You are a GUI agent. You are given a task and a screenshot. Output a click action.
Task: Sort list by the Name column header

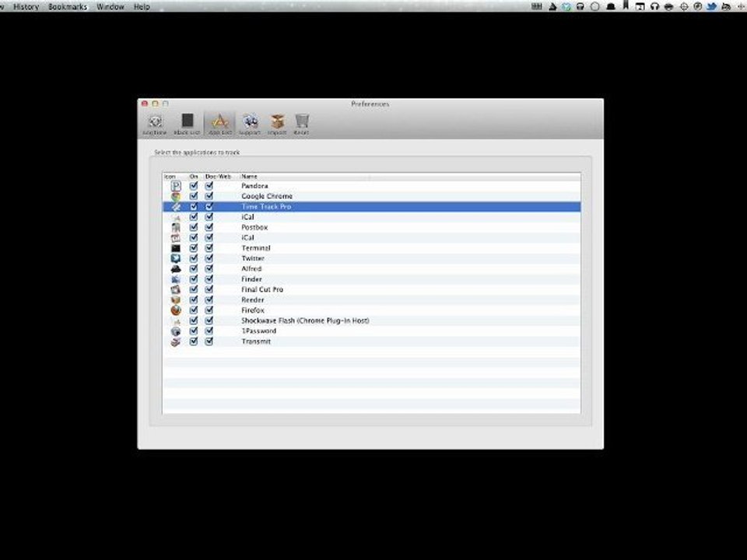tap(249, 177)
